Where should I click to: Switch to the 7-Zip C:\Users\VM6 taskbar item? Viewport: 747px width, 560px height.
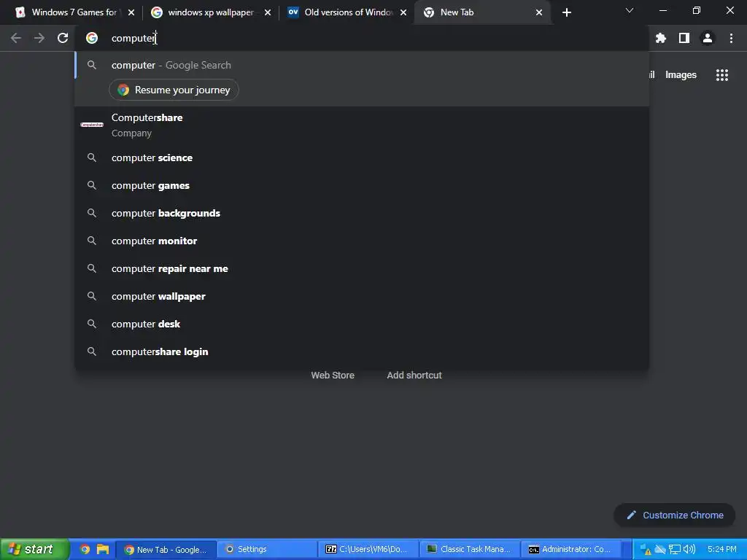tap(368, 550)
